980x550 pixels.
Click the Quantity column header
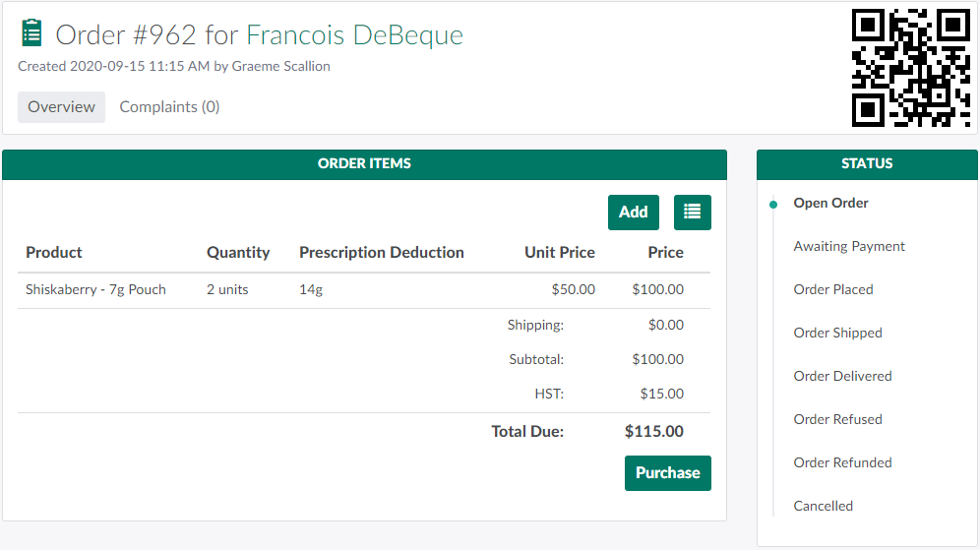pos(238,253)
